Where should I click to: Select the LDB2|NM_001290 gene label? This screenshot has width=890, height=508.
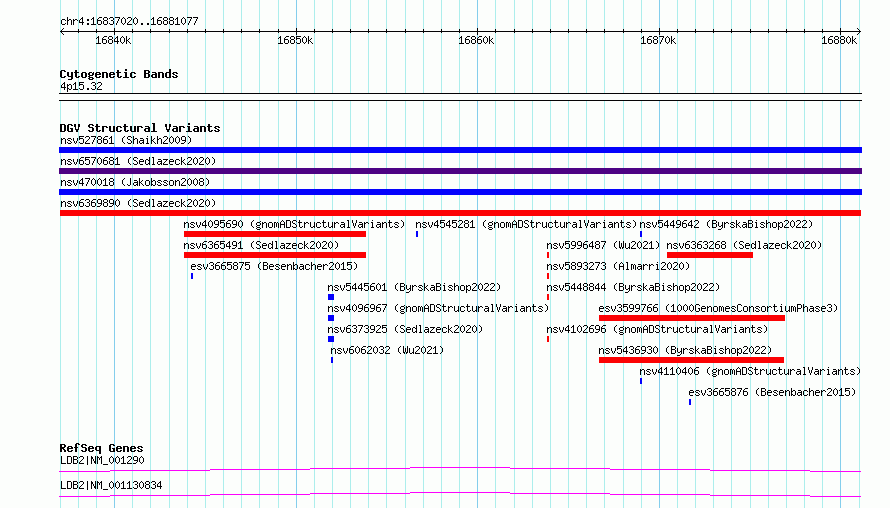click(x=102, y=460)
